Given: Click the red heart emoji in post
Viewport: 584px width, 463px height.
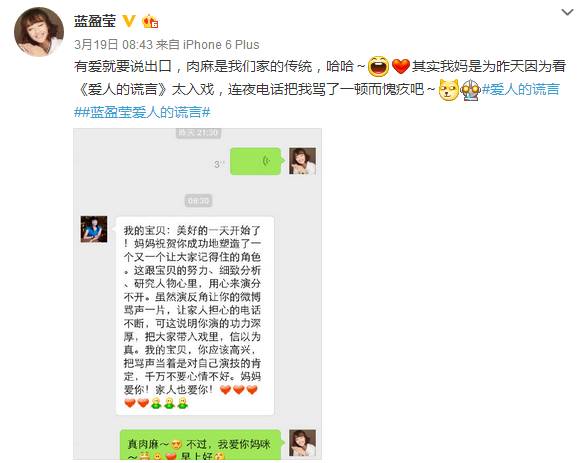Looking at the screenshot, I should click(400, 67).
